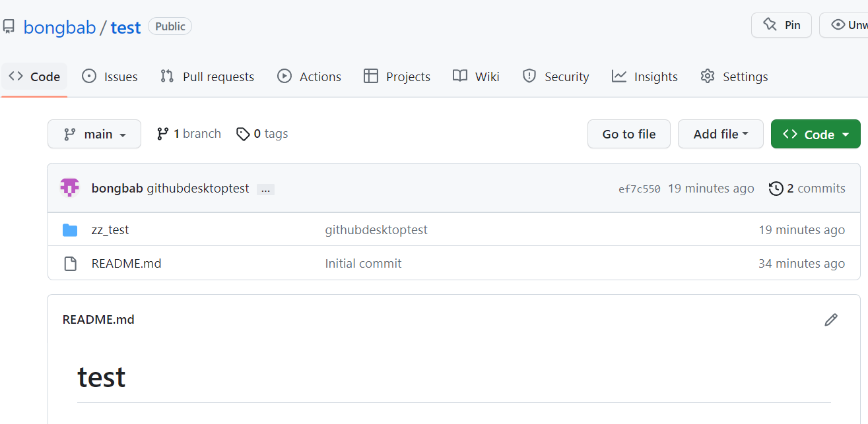Expand commit description ellipsis button
The image size is (868, 424).
[265, 189]
